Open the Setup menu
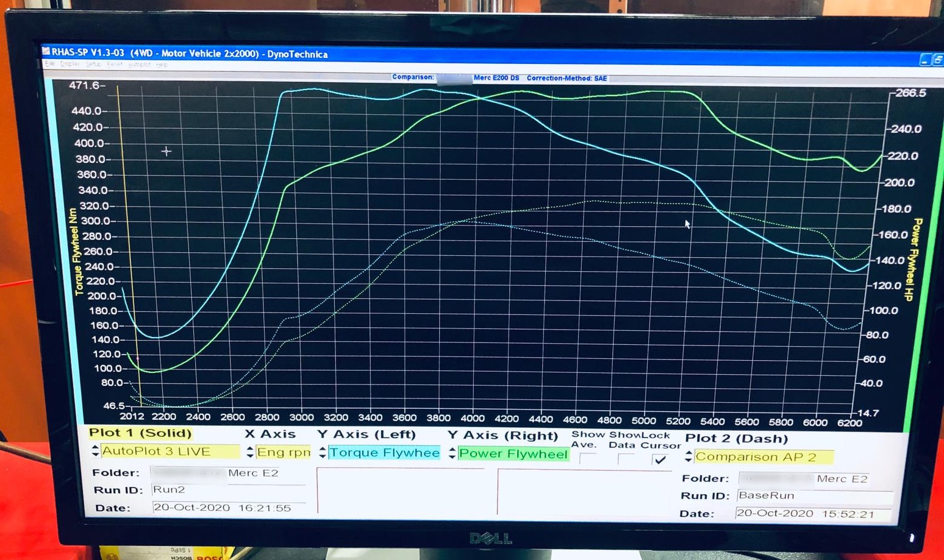944x560 pixels. click(x=93, y=64)
